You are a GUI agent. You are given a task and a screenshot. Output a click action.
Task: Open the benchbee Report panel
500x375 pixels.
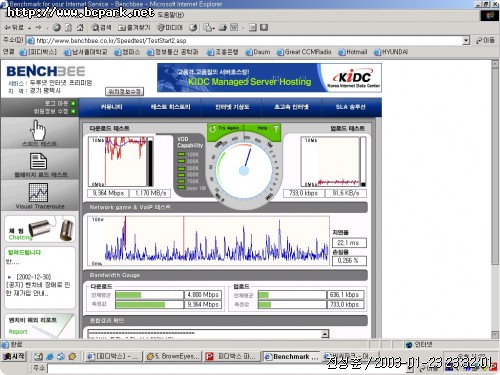click(x=40, y=326)
